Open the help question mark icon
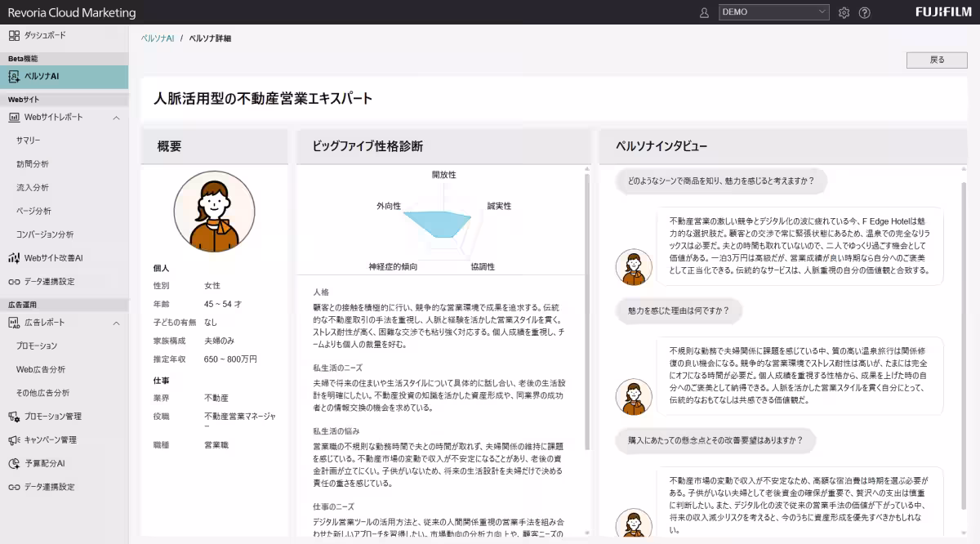 point(865,12)
